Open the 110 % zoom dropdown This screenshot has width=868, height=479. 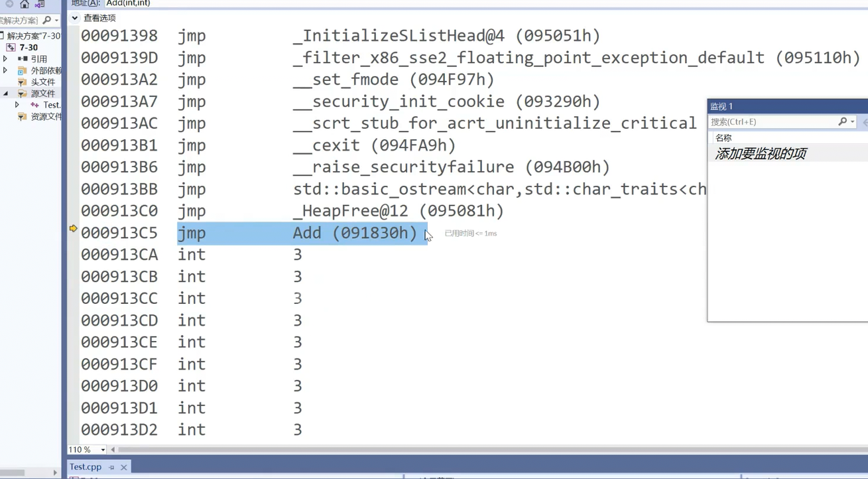103,450
